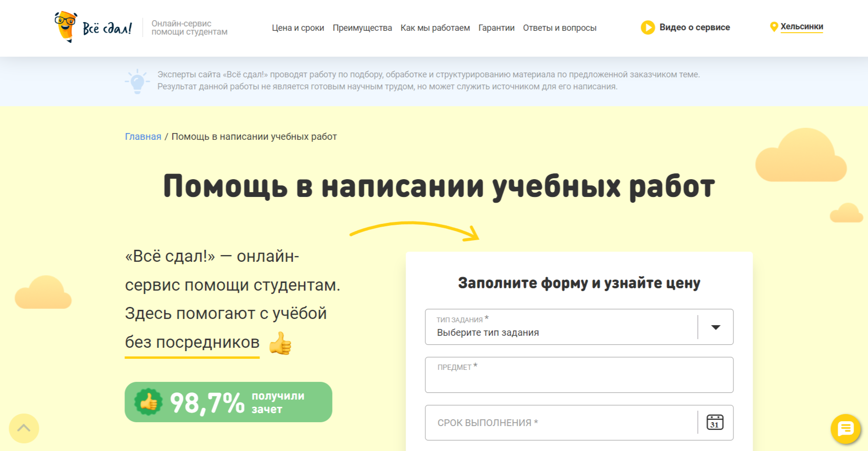Click the lightbulb icon in the info banner
This screenshot has width=868, height=451.
pyautogui.click(x=137, y=81)
